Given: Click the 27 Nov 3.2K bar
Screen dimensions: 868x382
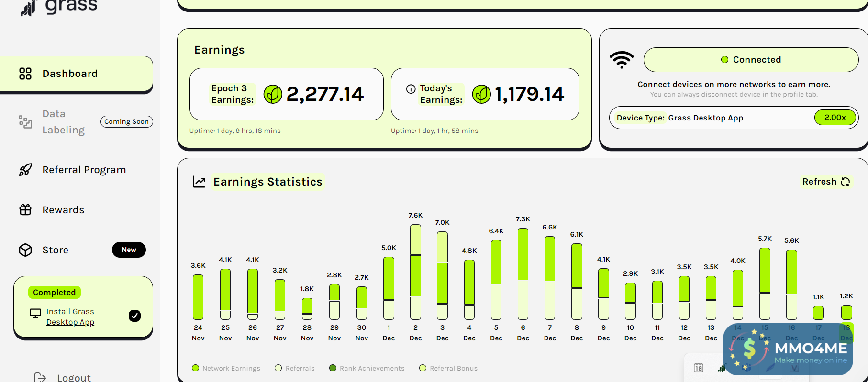Looking at the screenshot, I should pos(280,300).
